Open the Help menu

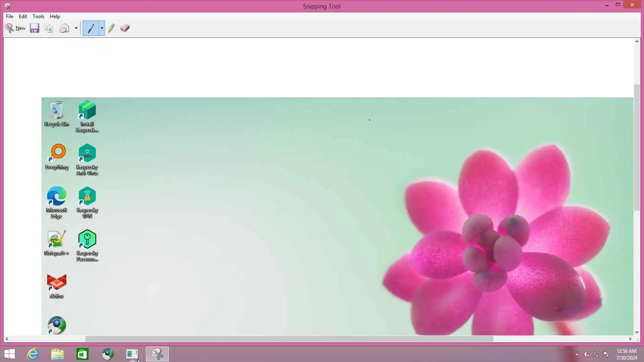pos(55,16)
